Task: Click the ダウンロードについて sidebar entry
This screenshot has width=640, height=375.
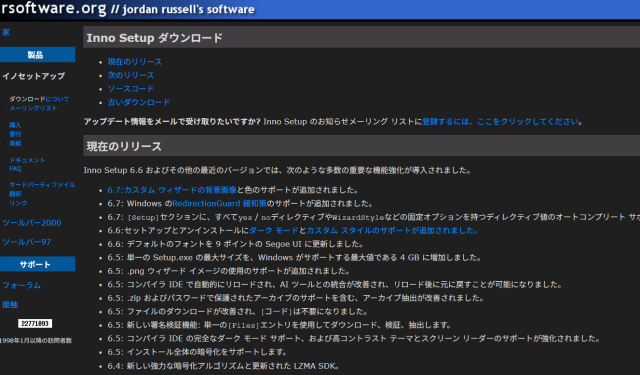Action: pos(39,99)
